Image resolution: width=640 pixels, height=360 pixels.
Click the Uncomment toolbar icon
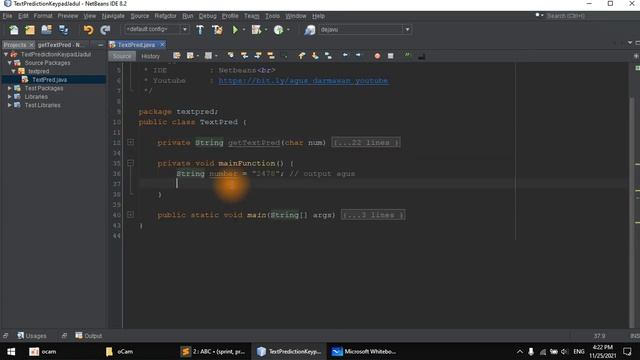(422, 56)
